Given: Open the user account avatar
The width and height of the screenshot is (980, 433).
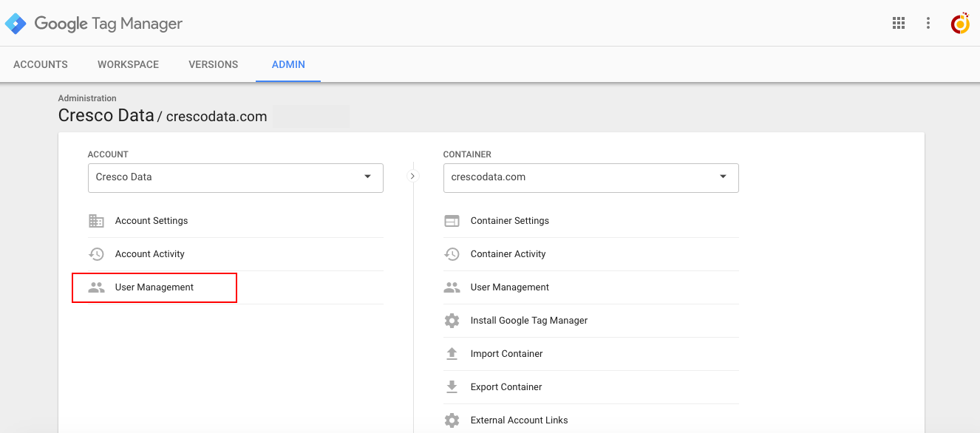Looking at the screenshot, I should point(960,24).
